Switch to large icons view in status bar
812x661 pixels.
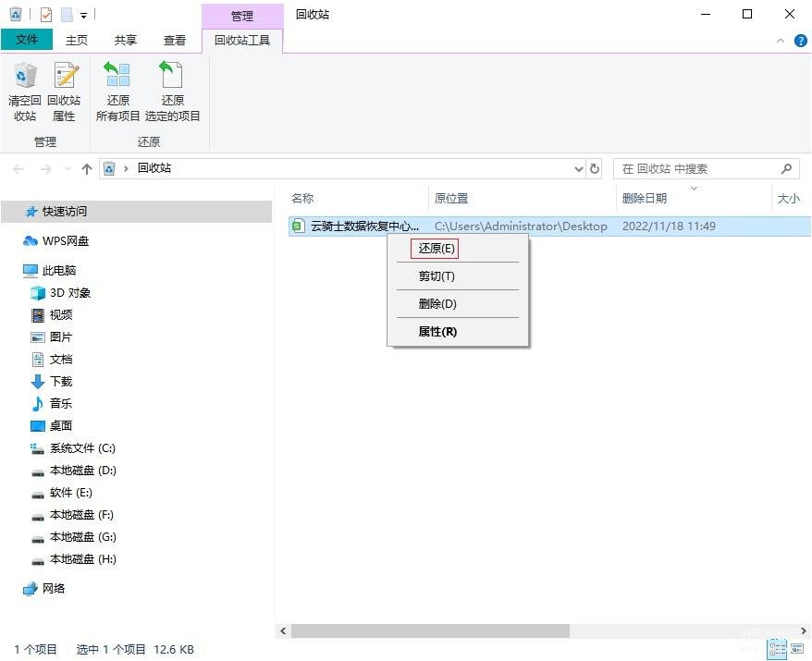(797, 649)
